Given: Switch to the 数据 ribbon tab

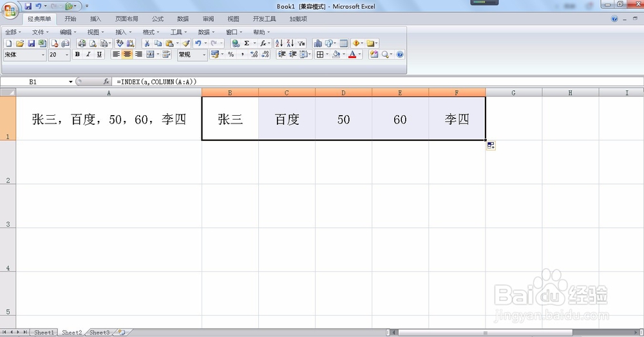Looking at the screenshot, I should [183, 19].
